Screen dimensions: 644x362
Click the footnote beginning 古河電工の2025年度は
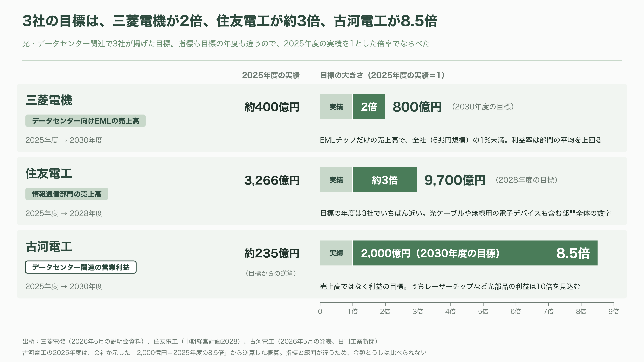pos(224,352)
